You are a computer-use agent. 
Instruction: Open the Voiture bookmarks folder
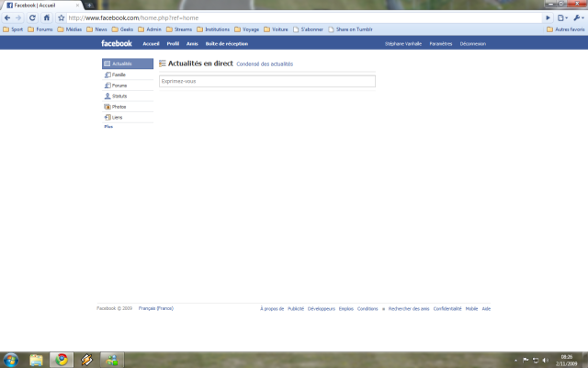(x=276, y=29)
